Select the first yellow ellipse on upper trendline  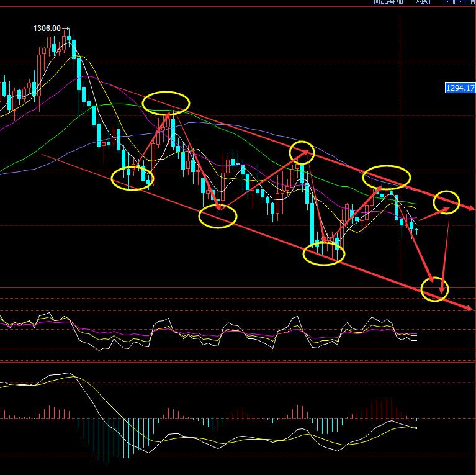166,102
